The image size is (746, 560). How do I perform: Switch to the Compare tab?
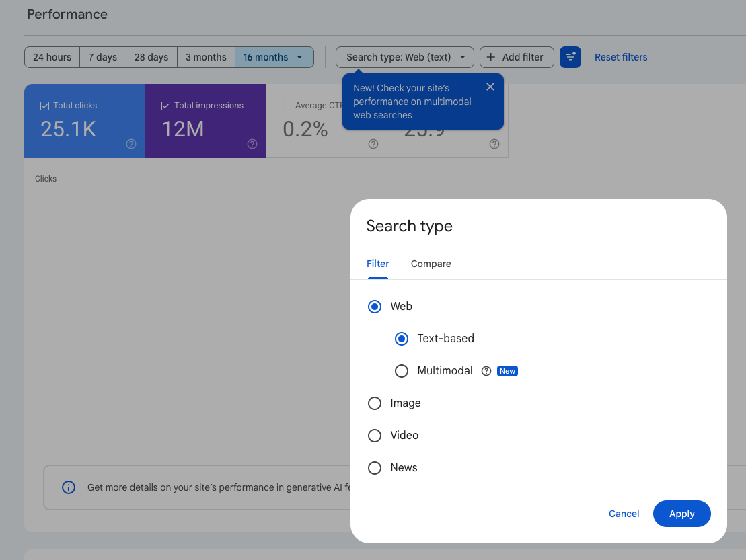tap(431, 264)
